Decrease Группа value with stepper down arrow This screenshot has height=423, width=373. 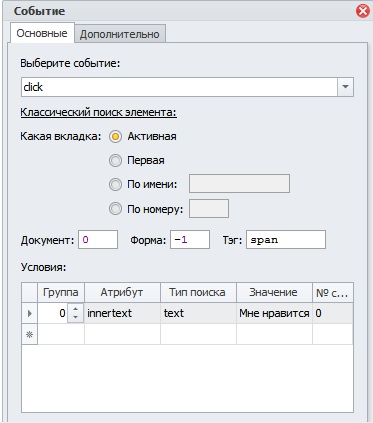coord(76,317)
